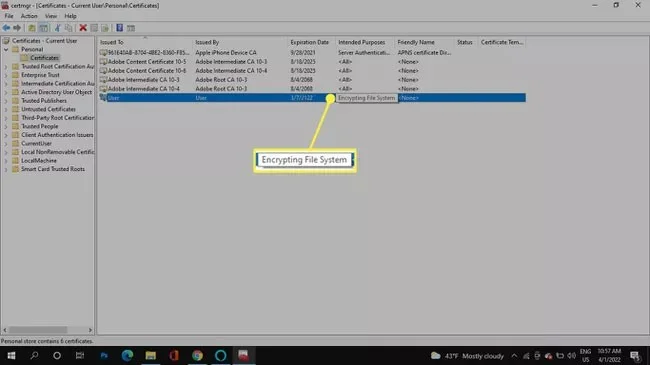Select the Adobe Intermediate CA 10-4 row
The image size is (650, 365).
pyautogui.click(x=312, y=89)
